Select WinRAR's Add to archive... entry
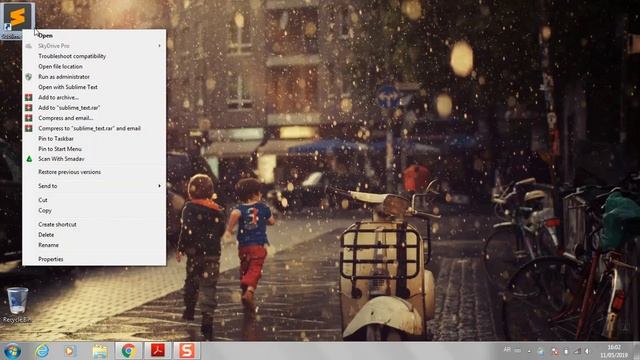The image size is (640, 360). pyautogui.click(x=94, y=97)
